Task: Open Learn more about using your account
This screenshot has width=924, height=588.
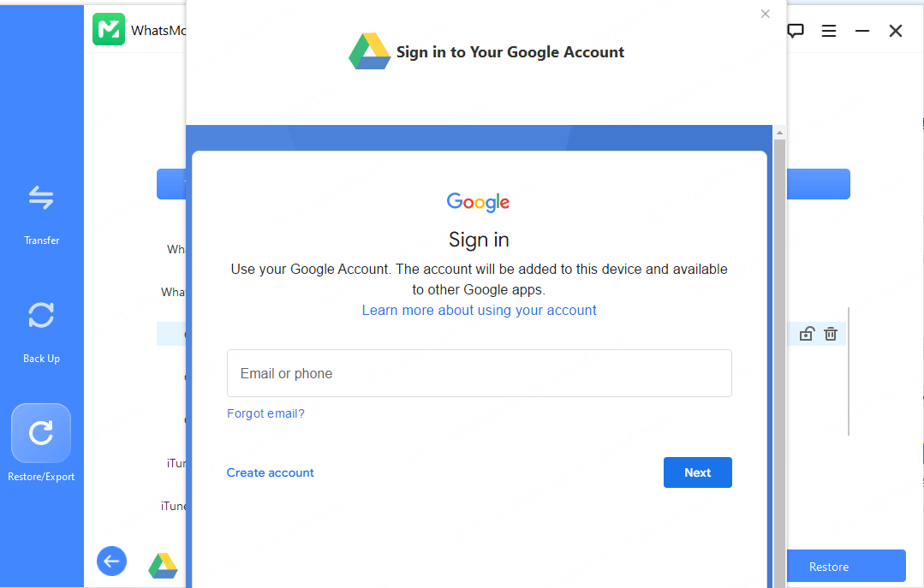Action: (479, 310)
